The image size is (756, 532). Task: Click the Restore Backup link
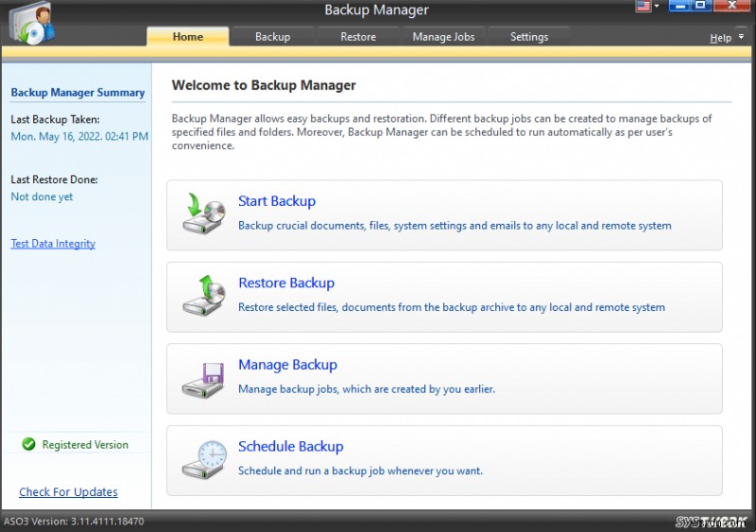tap(286, 283)
